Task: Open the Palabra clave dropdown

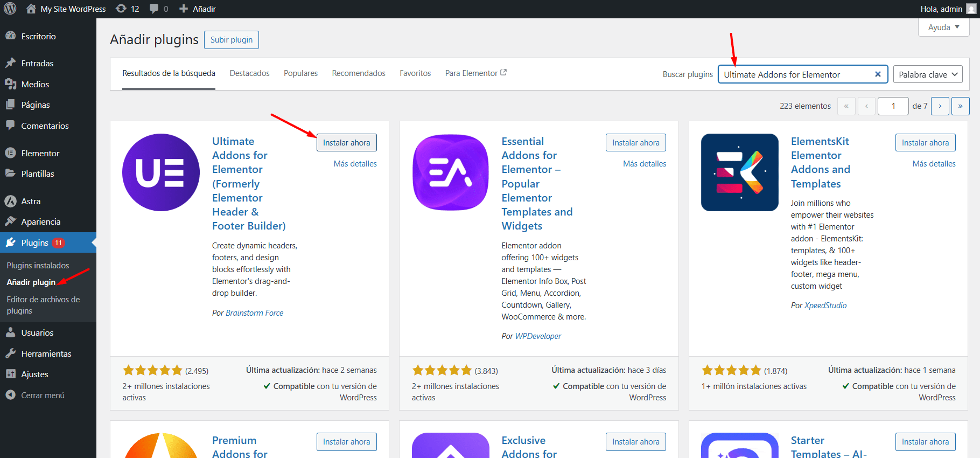Action: tap(928, 74)
